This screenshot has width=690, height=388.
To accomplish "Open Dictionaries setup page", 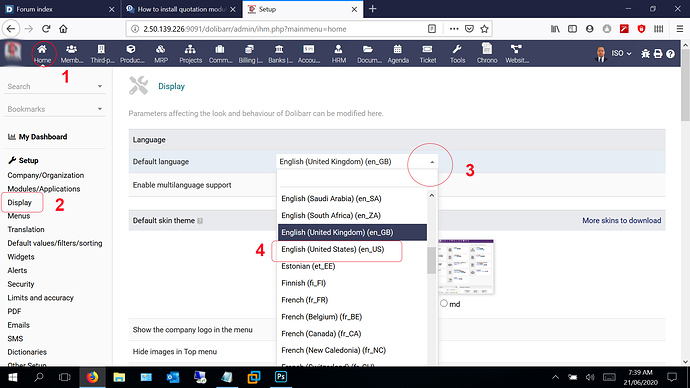I will pyautogui.click(x=27, y=352).
